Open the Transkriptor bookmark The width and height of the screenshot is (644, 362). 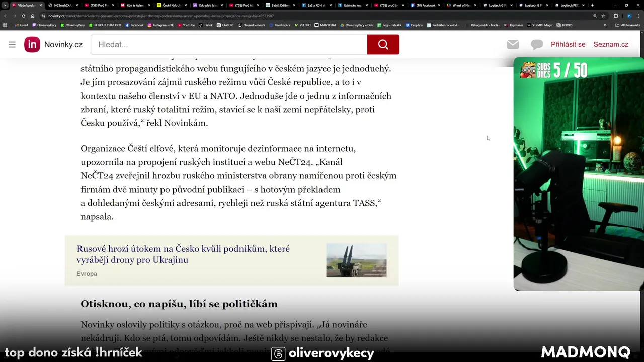pos(280,25)
